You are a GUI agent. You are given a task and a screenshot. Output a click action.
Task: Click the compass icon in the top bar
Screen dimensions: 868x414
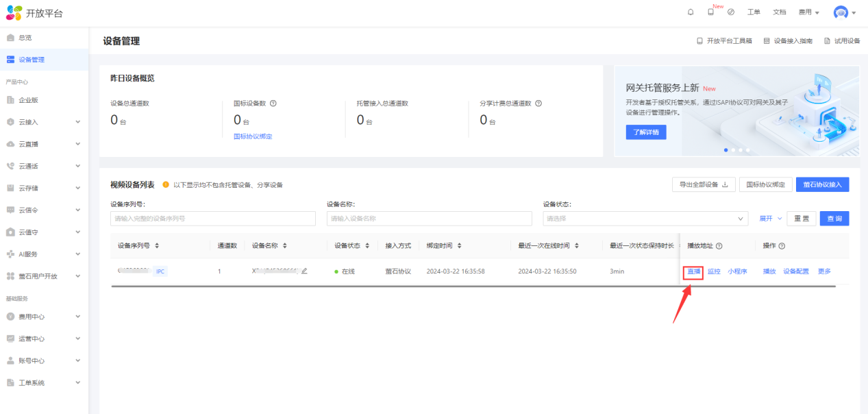click(731, 12)
